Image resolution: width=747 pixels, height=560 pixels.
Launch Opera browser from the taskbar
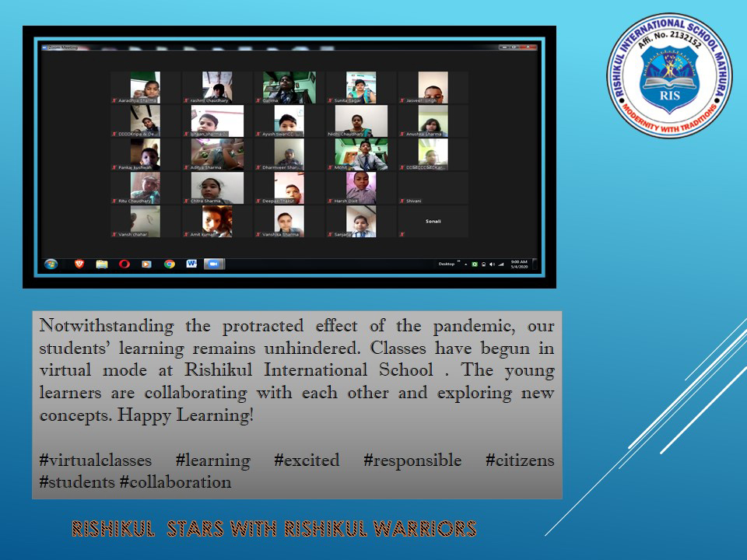click(124, 264)
